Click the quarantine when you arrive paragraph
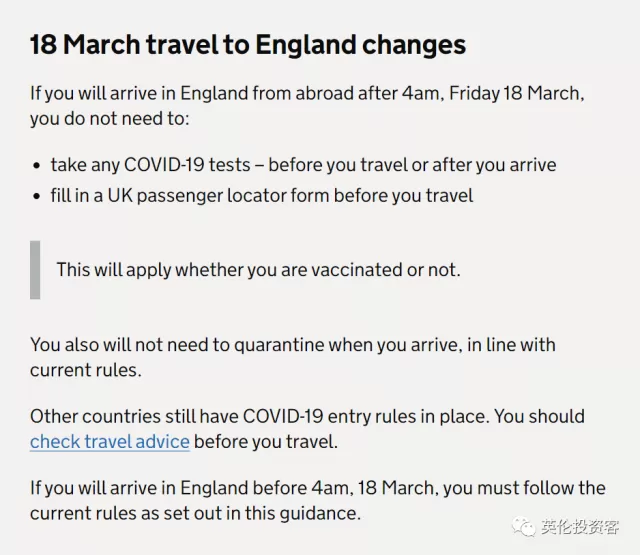The width and height of the screenshot is (640, 555). [x=293, y=357]
